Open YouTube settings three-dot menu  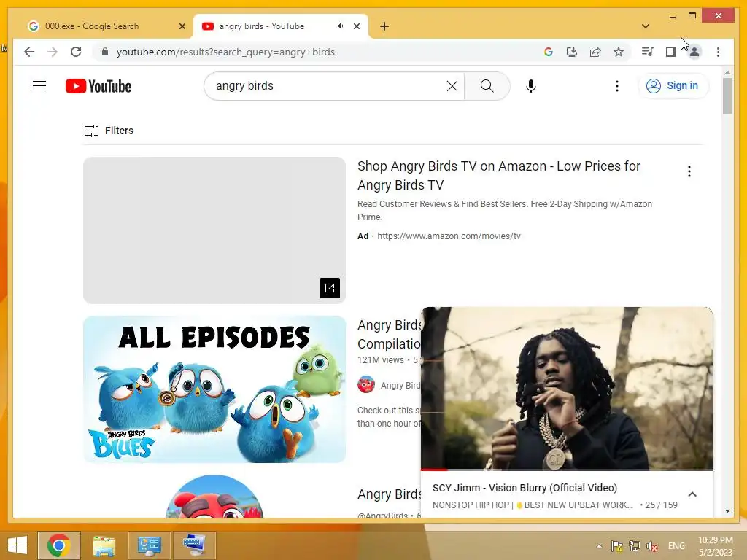[x=617, y=86]
